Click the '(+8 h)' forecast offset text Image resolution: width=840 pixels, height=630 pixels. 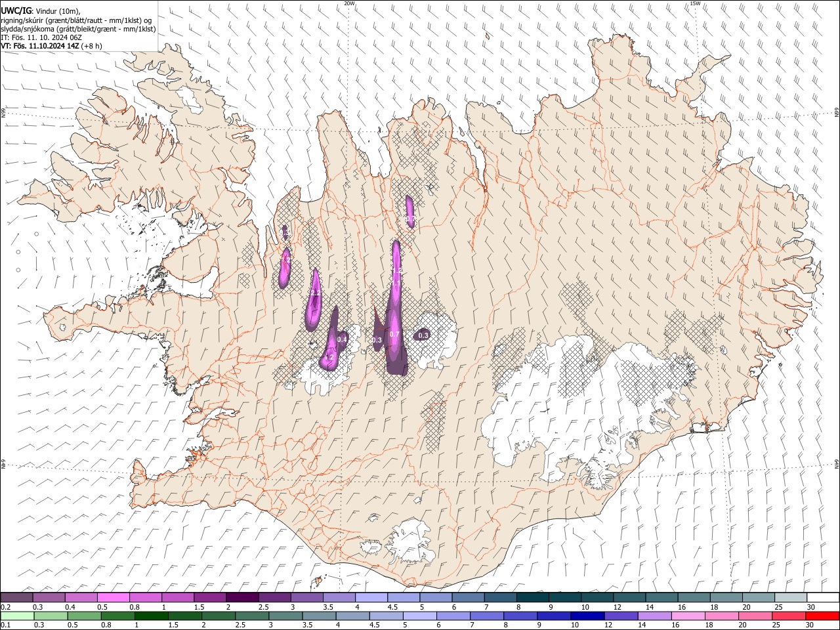(91, 46)
